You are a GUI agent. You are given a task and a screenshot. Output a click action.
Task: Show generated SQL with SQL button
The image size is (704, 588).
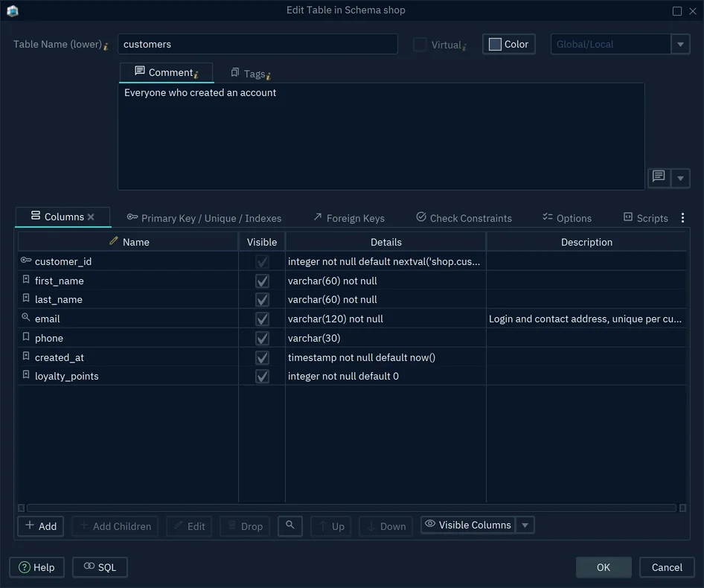[100, 567]
